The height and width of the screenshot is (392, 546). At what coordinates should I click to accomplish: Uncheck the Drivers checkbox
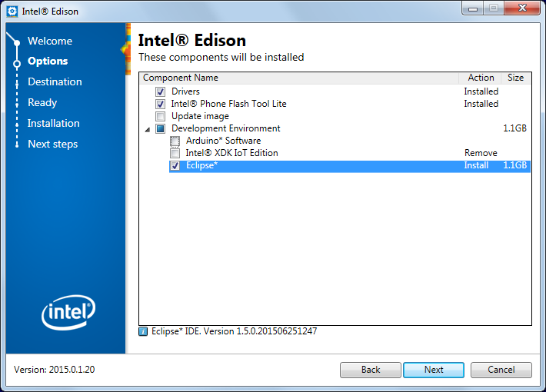160,92
